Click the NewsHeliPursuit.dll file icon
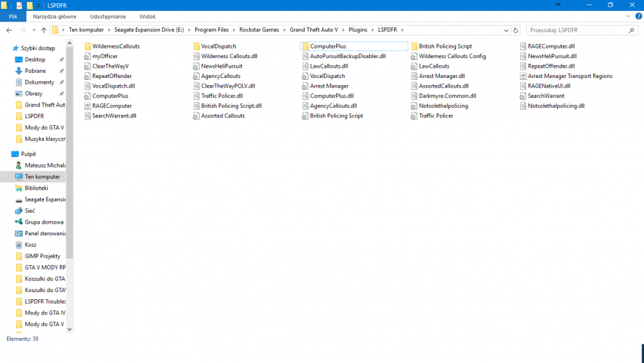Image resolution: width=644 pixels, height=363 pixels. [523, 56]
